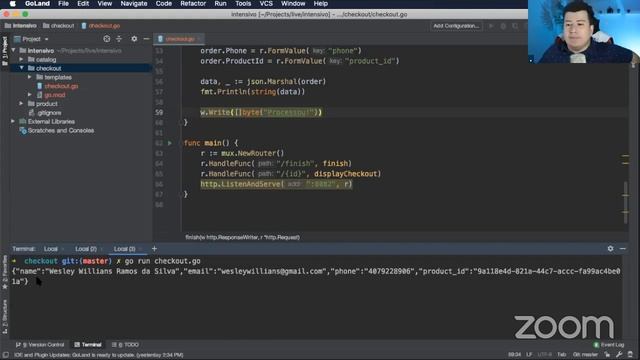Switch to Local (2) terminal tab

coord(86,249)
